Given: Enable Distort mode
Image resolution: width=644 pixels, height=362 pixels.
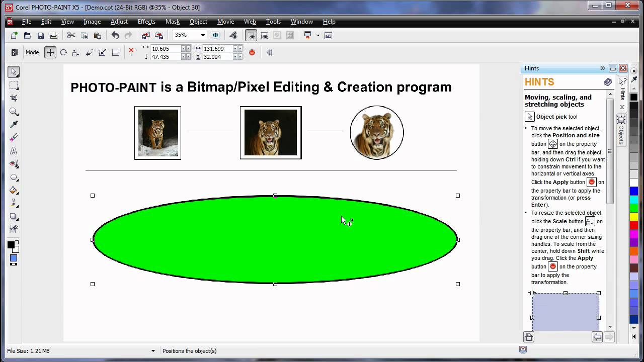Looking at the screenshot, I should (x=102, y=52).
